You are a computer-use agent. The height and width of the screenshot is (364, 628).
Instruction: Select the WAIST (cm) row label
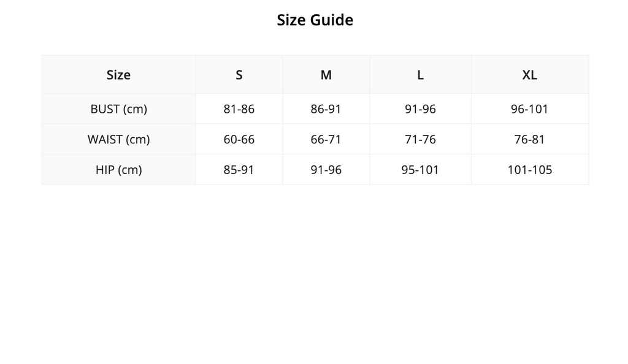click(x=118, y=139)
